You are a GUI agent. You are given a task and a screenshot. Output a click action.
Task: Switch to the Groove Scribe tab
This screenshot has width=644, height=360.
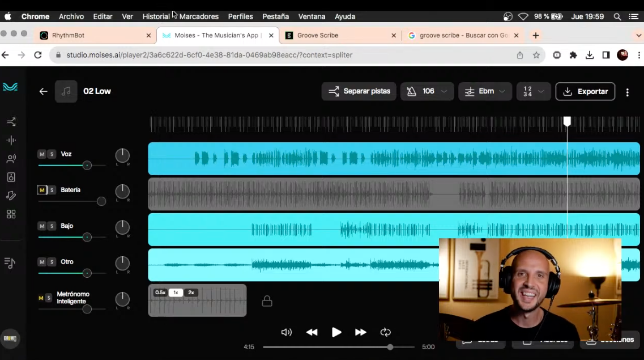point(341,35)
